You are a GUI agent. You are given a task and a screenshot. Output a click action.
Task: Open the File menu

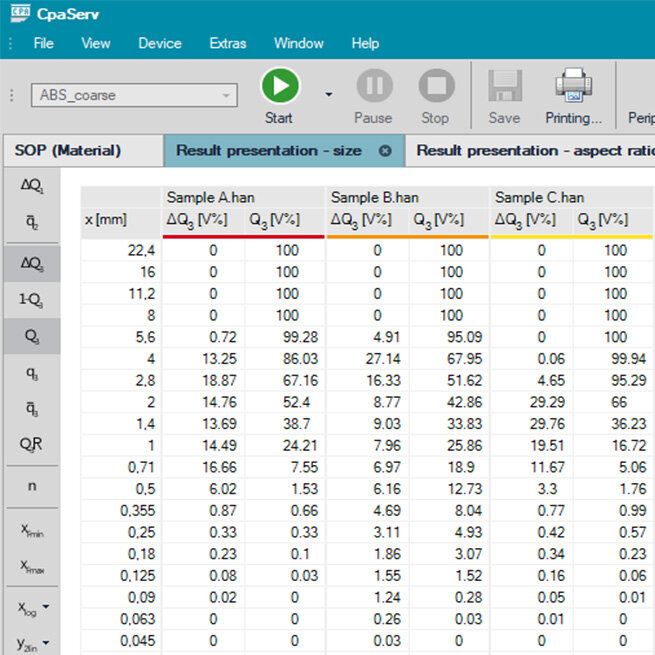pyautogui.click(x=43, y=43)
